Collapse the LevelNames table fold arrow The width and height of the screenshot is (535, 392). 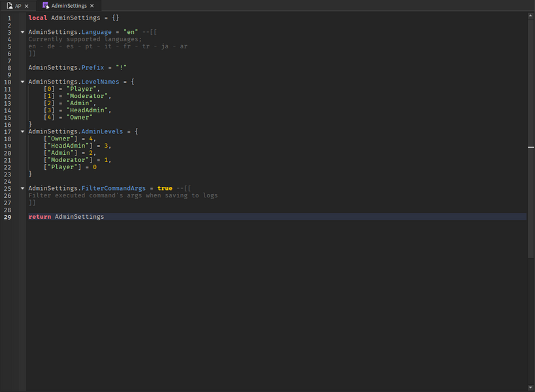23,82
